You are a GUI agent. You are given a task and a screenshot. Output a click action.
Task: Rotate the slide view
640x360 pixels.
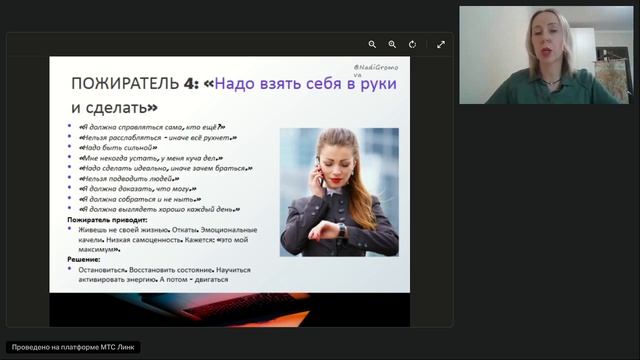click(412, 44)
